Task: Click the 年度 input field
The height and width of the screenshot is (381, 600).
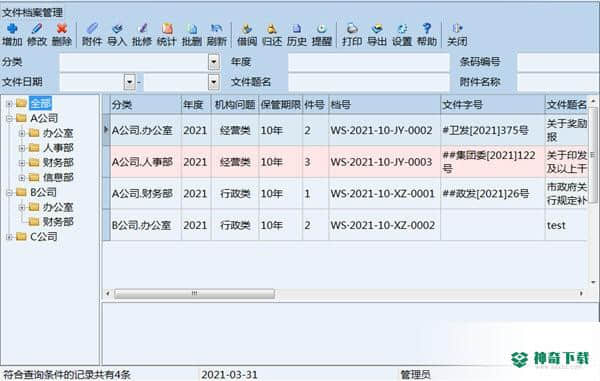Action: pos(369,62)
